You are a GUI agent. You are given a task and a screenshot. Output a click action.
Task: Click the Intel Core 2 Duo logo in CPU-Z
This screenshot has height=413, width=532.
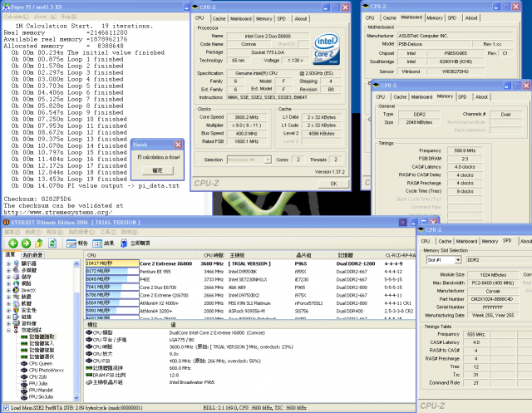[x=326, y=49]
